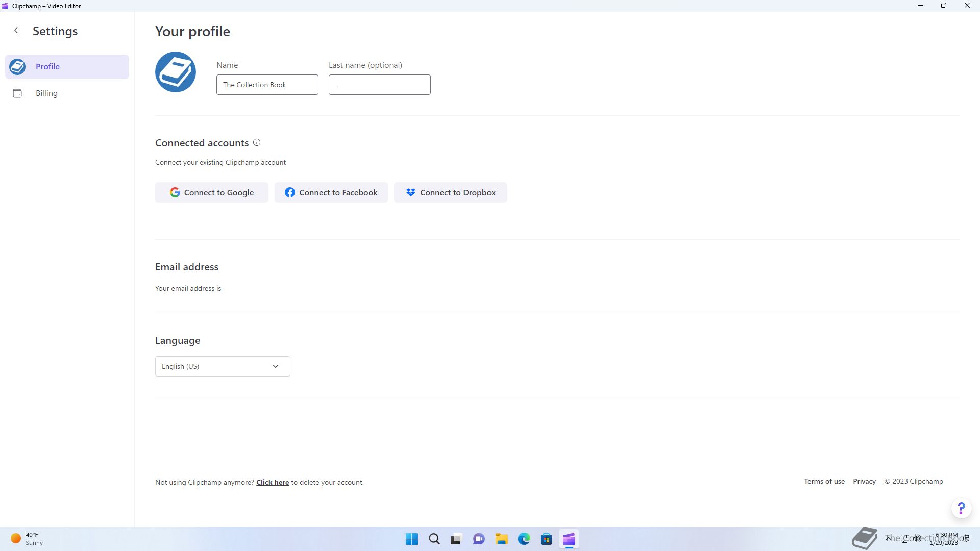
Task: Open the help question mark button
Action: point(961,508)
